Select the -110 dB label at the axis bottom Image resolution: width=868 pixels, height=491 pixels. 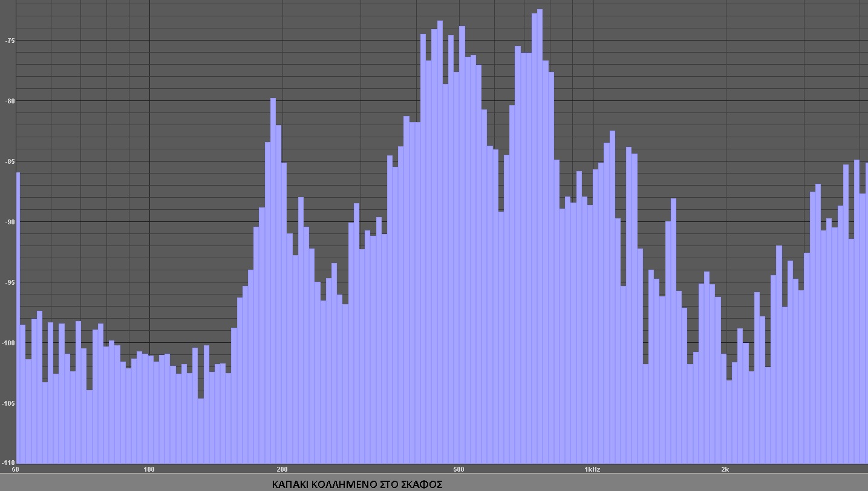pyautogui.click(x=7, y=463)
